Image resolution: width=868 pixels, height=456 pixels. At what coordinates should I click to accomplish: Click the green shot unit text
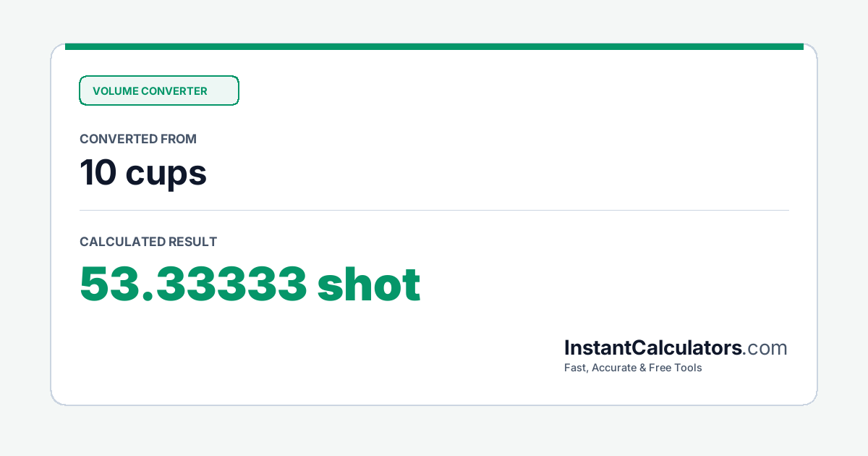coord(369,284)
